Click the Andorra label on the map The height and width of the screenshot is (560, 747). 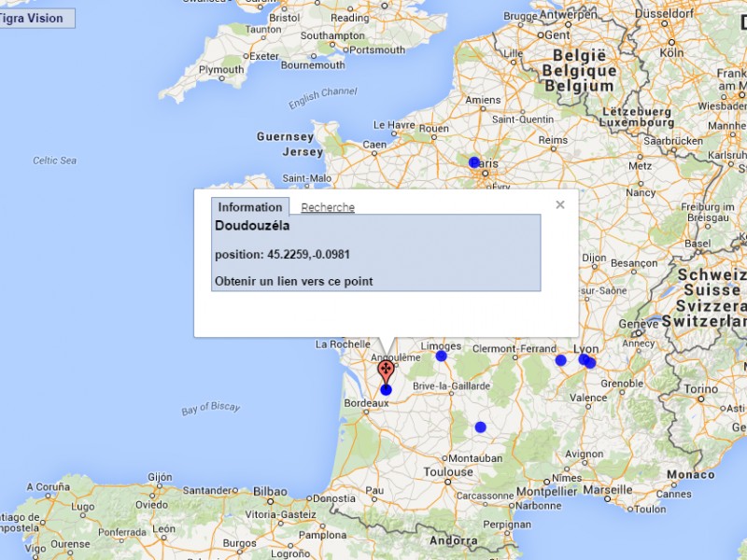tap(454, 540)
